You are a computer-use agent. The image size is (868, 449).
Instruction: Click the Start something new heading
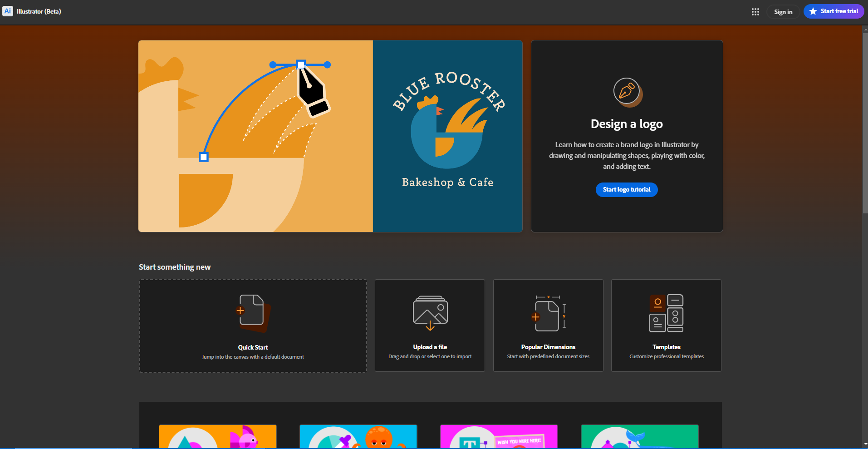[x=175, y=267]
